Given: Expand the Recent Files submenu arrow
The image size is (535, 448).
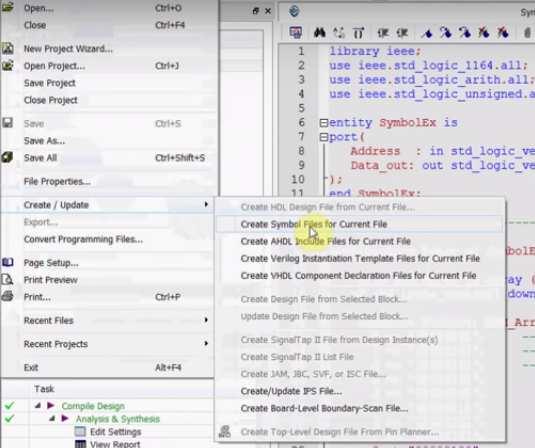Looking at the screenshot, I should (x=206, y=320).
